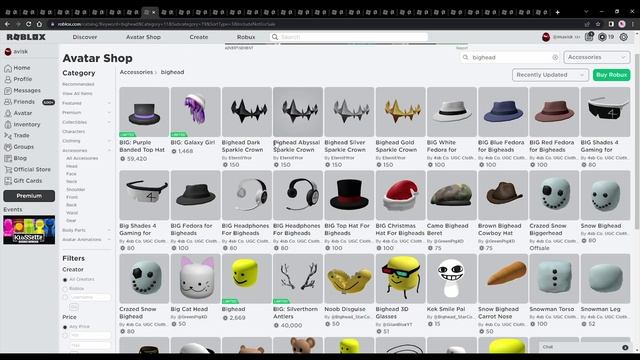This screenshot has height=360, width=640.
Task: Select the Face subcategory
Action: (71, 174)
